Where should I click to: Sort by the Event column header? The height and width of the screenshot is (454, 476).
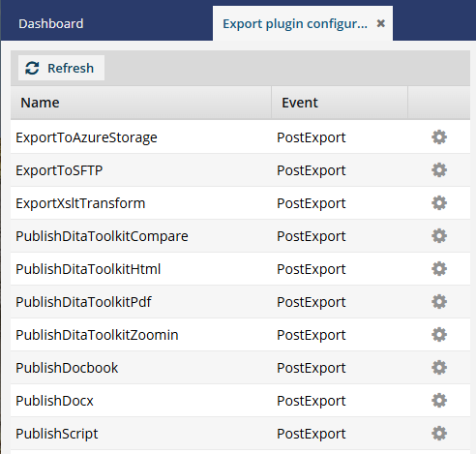(340, 103)
